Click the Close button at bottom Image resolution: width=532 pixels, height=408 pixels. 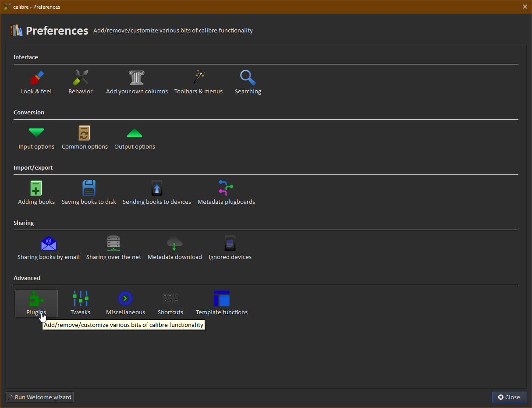click(x=509, y=397)
